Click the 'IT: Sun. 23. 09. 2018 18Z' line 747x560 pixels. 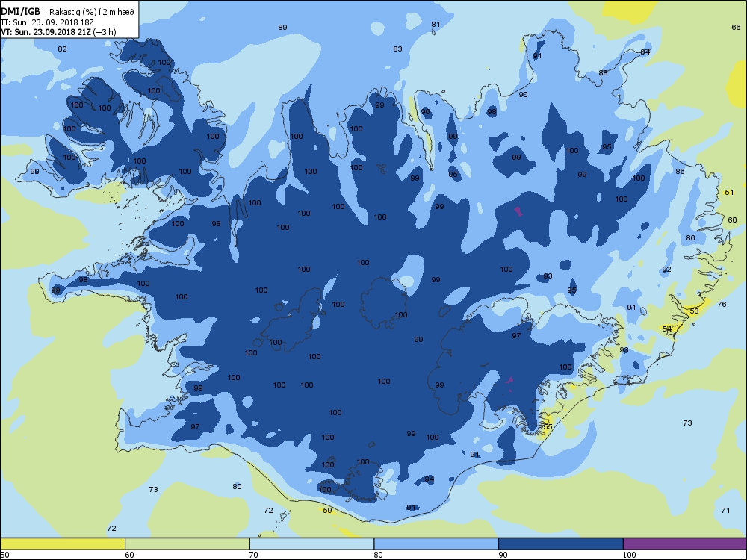tap(46, 22)
